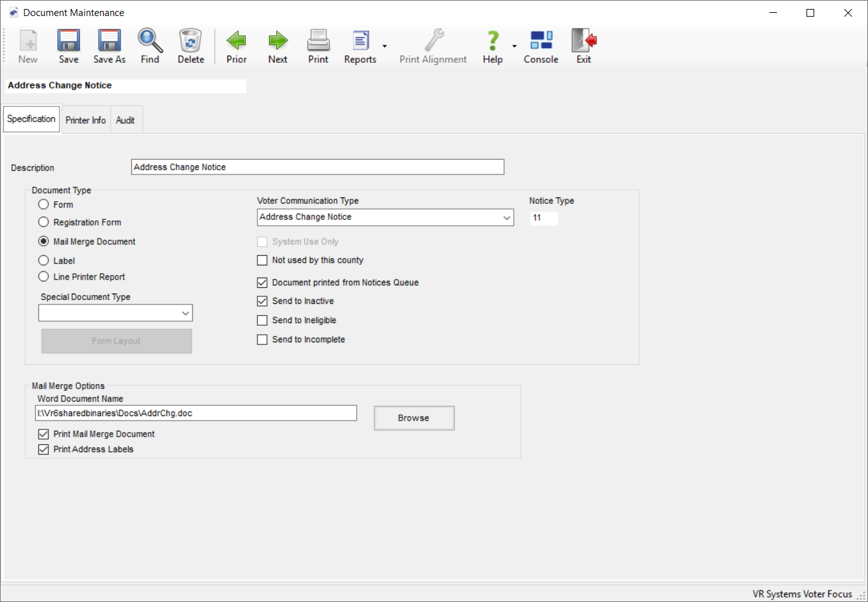Switch to the Audit tab
The height and width of the screenshot is (602, 868).
[x=125, y=121]
